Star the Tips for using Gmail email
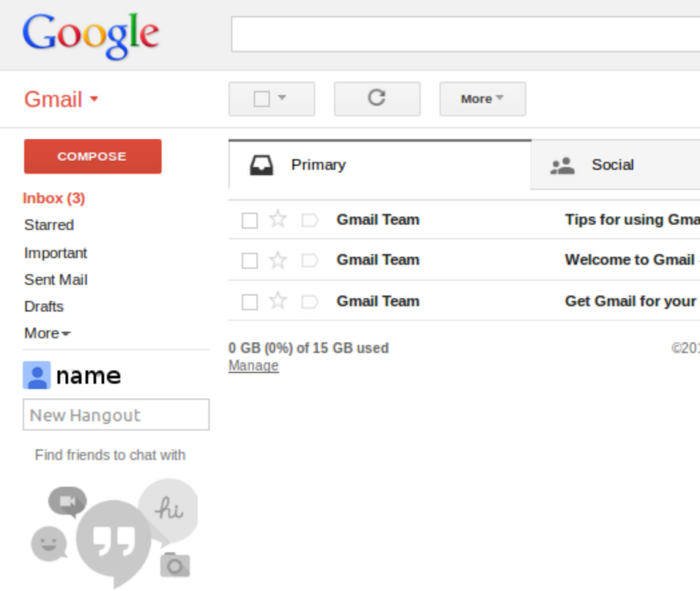Image resolution: width=700 pixels, height=591 pixels. click(x=278, y=220)
